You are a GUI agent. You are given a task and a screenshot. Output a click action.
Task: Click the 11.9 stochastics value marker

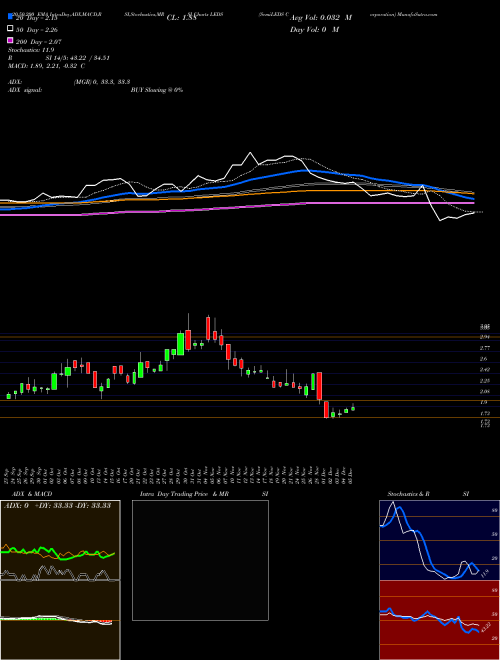[484, 573]
